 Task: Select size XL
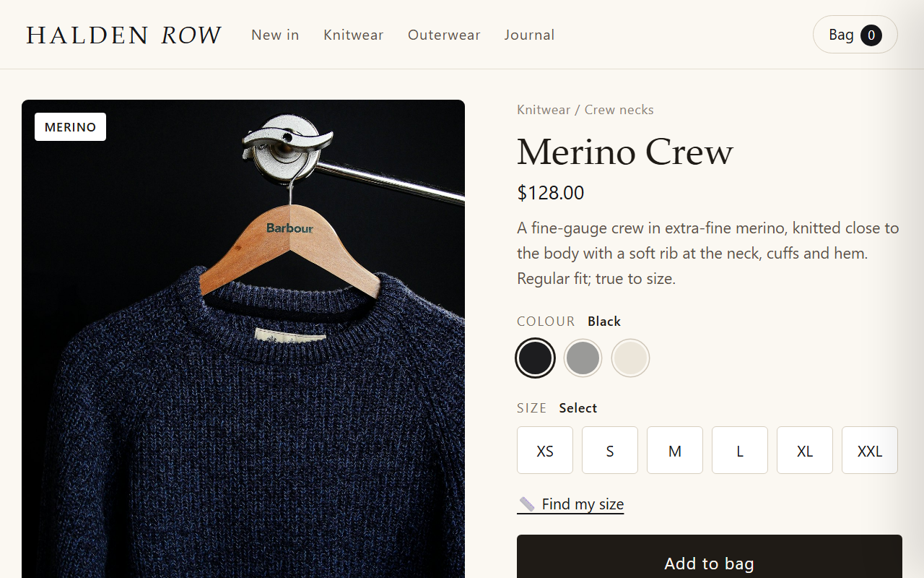[x=805, y=450]
